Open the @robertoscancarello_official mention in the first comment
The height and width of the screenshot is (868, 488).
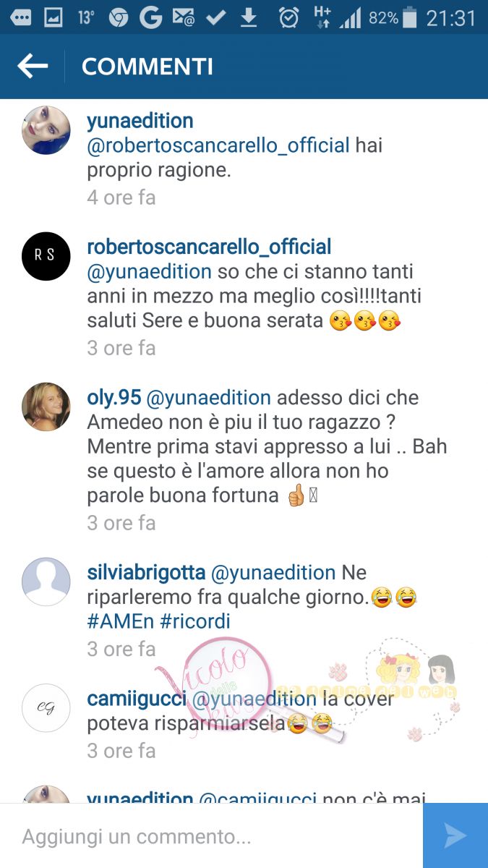point(218,145)
